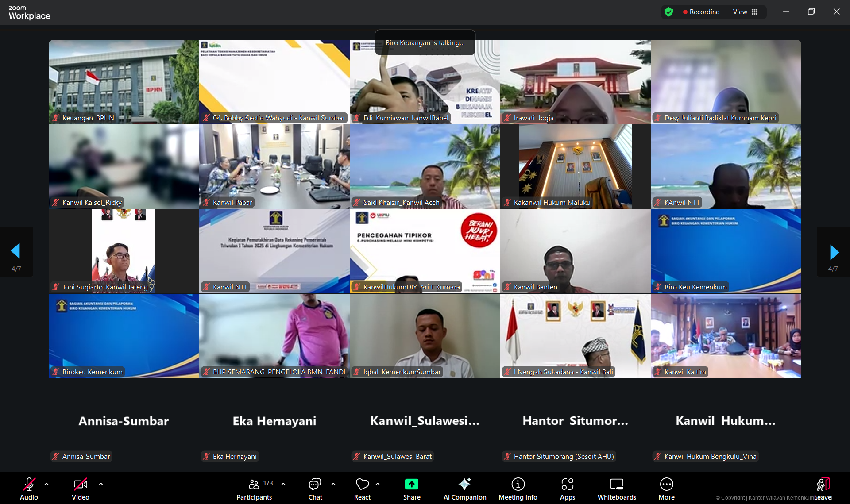Expand audio settings arrow next to Audio
This screenshot has width=850, height=504.
coord(46,484)
